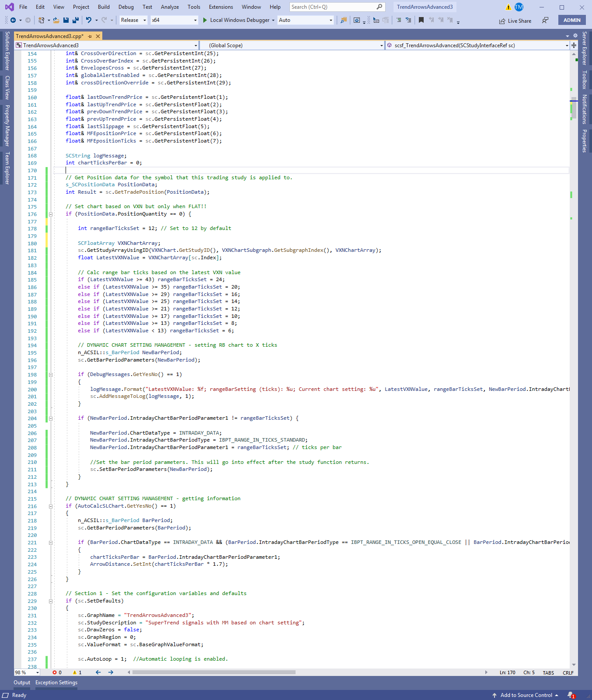This screenshot has width=592, height=700.
Task: Click in the Search (Ctrl+Q) box
Action: click(337, 7)
